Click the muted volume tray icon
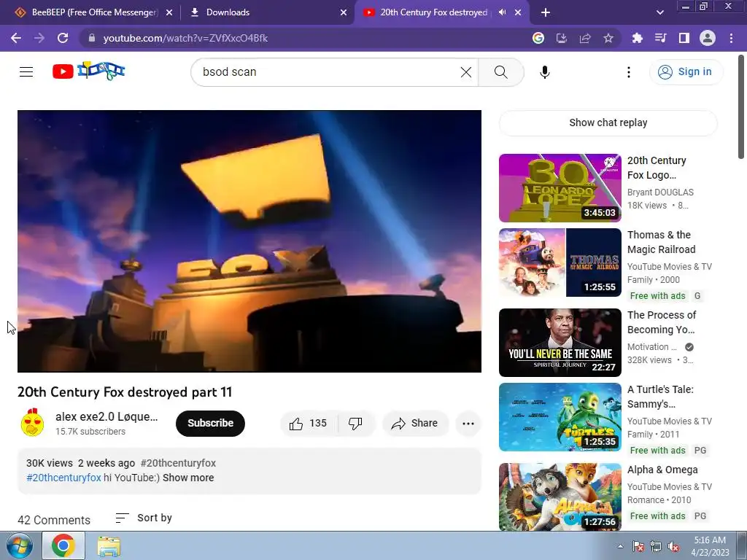This screenshot has width=747, height=560. pos(673,547)
